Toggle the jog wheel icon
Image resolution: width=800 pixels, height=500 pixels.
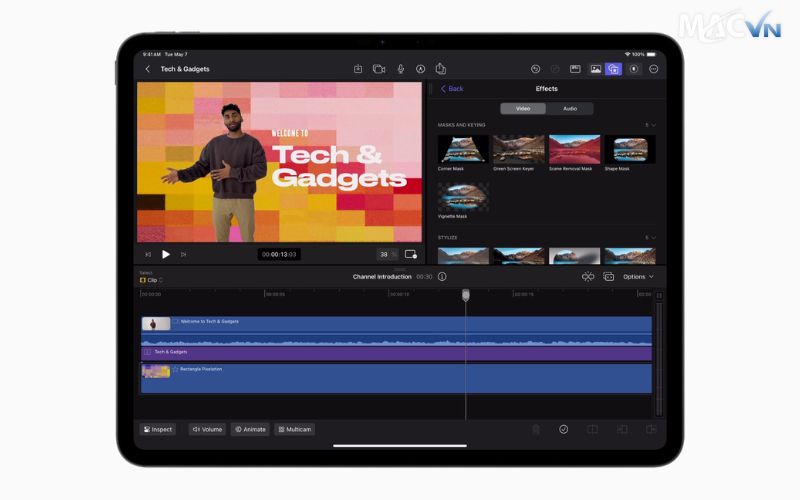[x=634, y=69]
